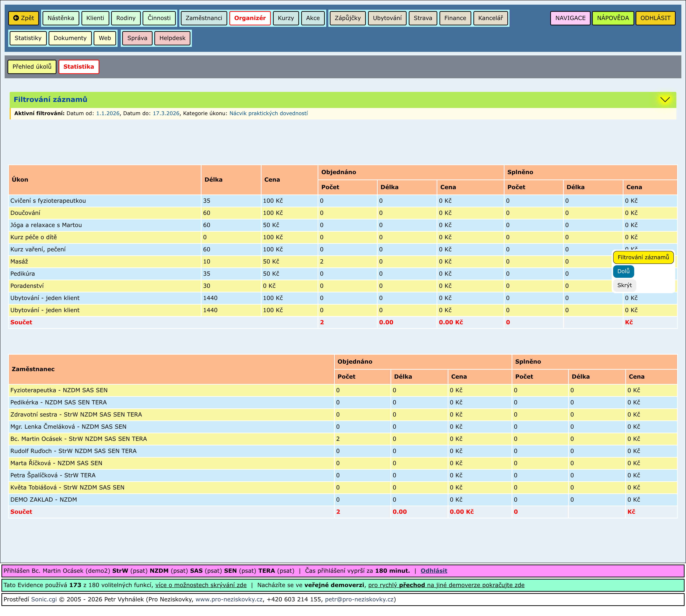Go to the Helpdesk section

pyautogui.click(x=172, y=38)
